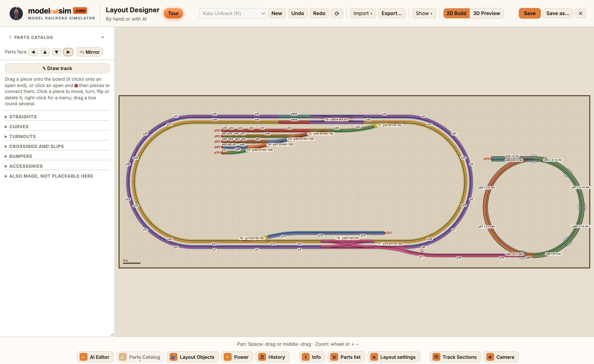The height and width of the screenshot is (364, 594).
Task: Open the Parts list panel
Action: (x=346, y=357)
